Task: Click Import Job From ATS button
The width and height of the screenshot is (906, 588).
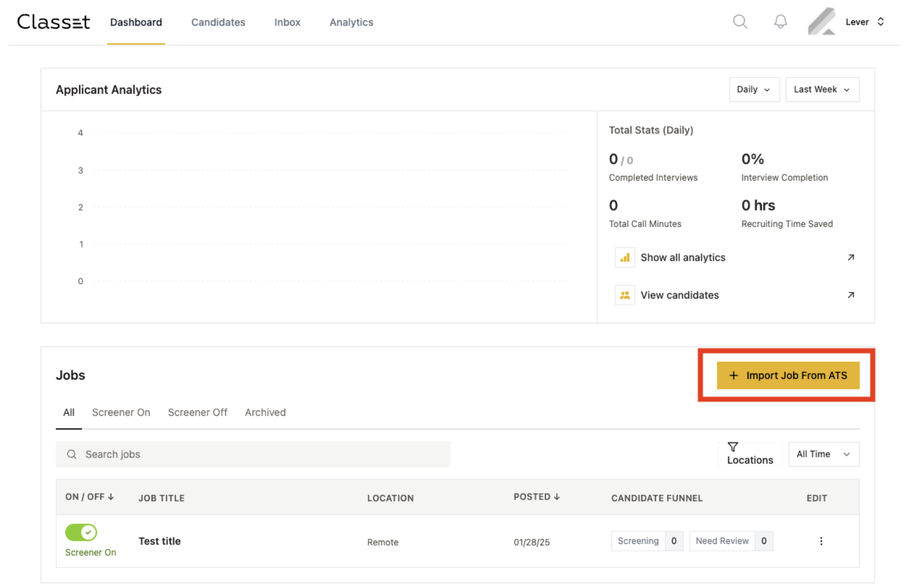Action: [788, 376]
